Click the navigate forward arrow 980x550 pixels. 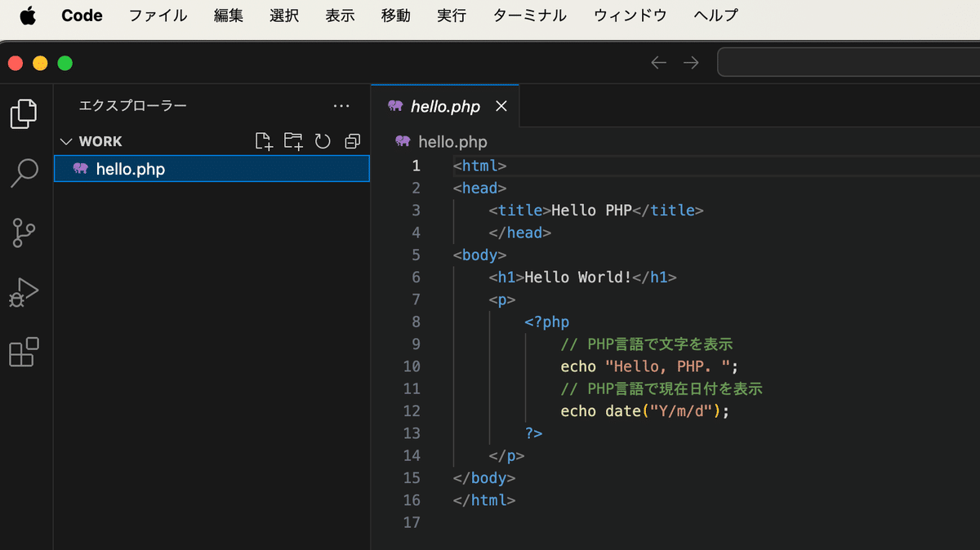pos(691,63)
